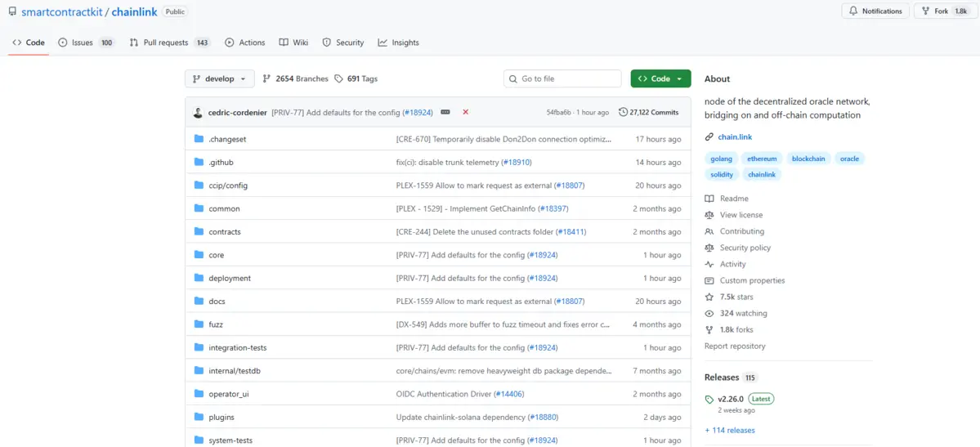Click the failed CI status X icon
The image size is (980, 447).
pos(466,112)
